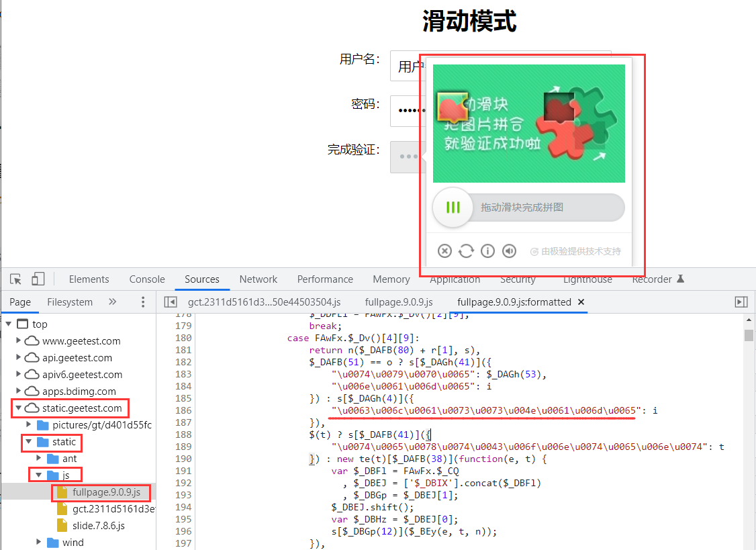Expand the www.geetest.com tree node
Viewport: 756px width, 550px height.
[x=18, y=341]
